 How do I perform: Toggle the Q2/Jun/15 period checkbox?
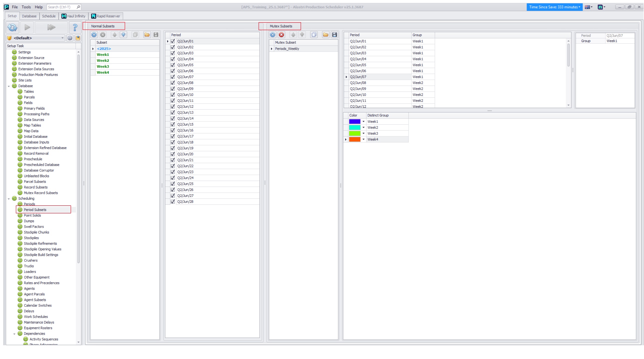173,124
